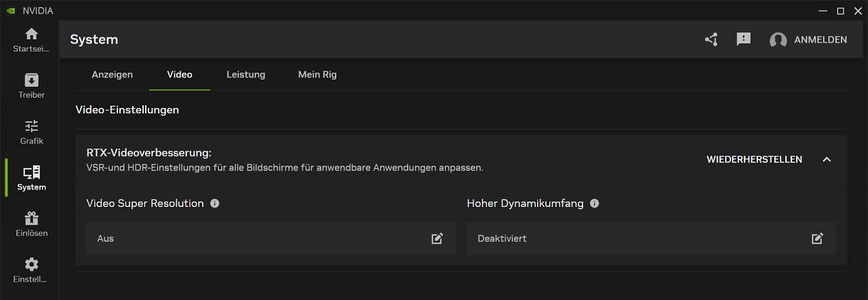Select the Video tab

180,75
